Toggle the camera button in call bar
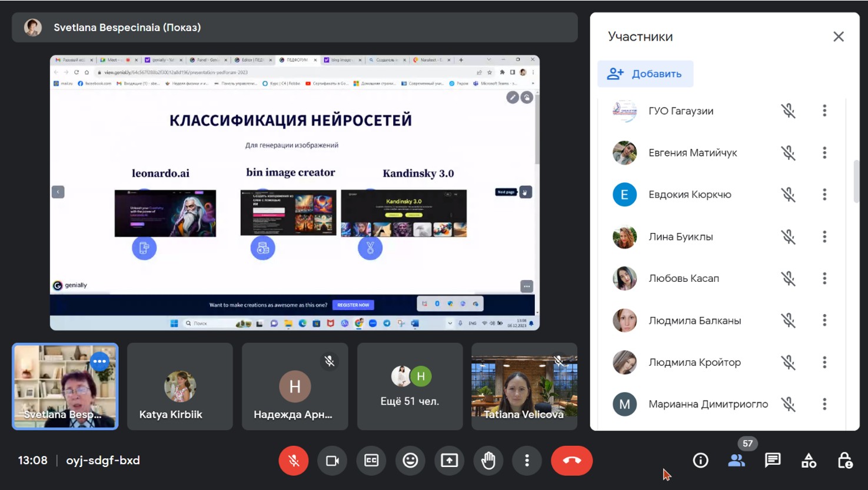868x490 pixels. 332,461
